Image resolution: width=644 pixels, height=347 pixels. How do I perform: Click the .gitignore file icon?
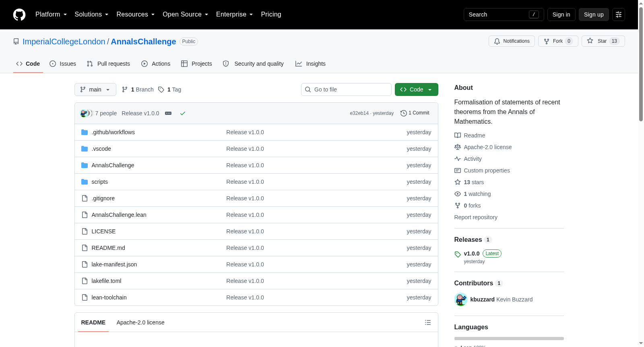click(85, 198)
